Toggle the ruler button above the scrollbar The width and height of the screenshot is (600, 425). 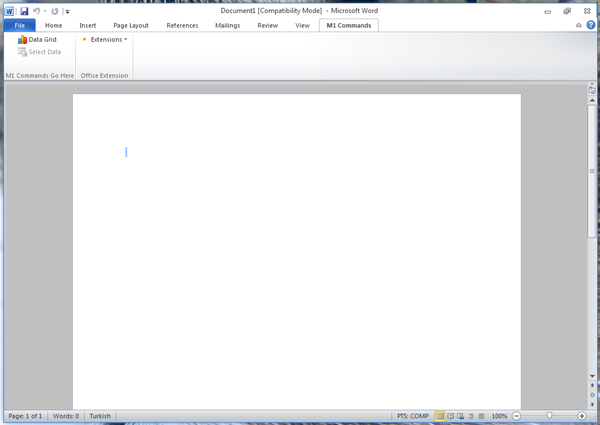pos(592,89)
